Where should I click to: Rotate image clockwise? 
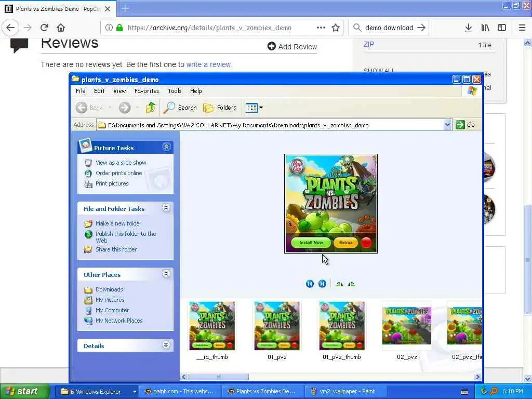[x=339, y=284]
